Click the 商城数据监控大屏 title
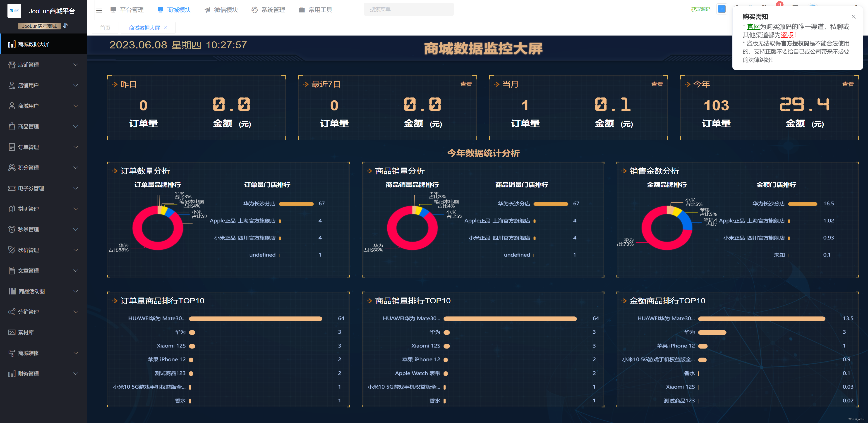Image resolution: width=868 pixels, height=423 pixels. pos(483,48)
